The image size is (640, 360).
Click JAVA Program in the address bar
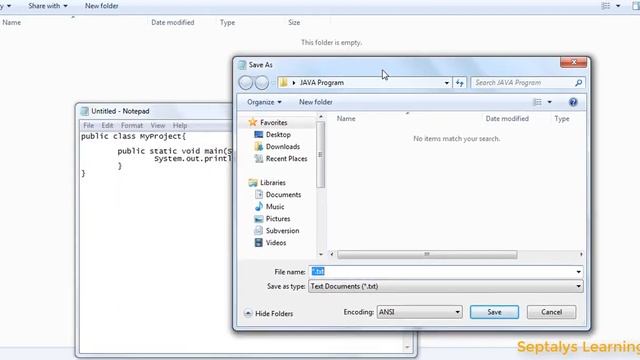pos(322,83)
